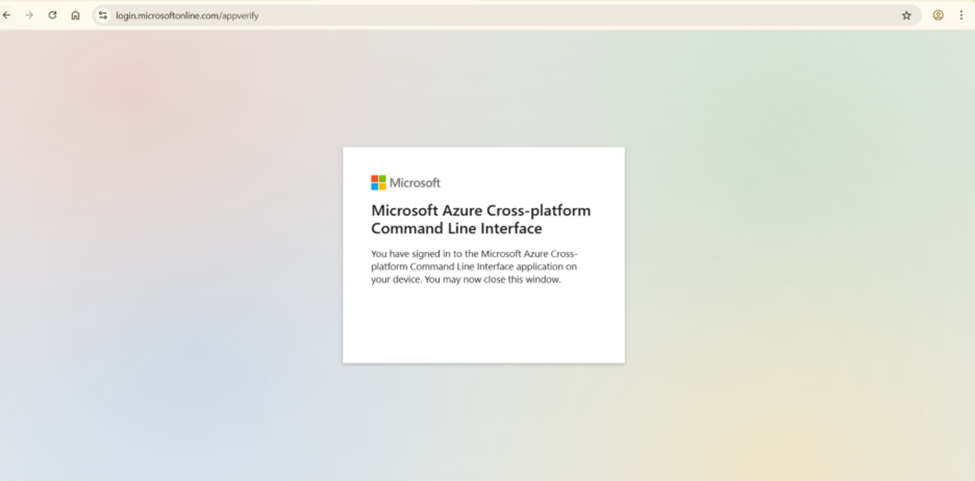Open the browser home page icon
975x481 pixels.
75,16
